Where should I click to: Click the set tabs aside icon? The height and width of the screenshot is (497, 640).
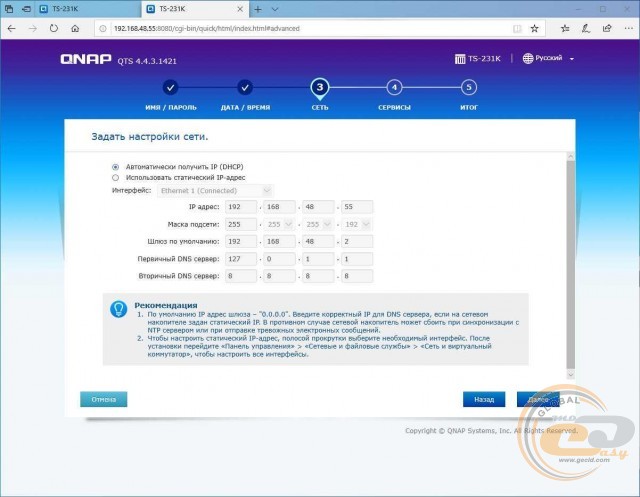pyautogui.click(x=26, y=9)
